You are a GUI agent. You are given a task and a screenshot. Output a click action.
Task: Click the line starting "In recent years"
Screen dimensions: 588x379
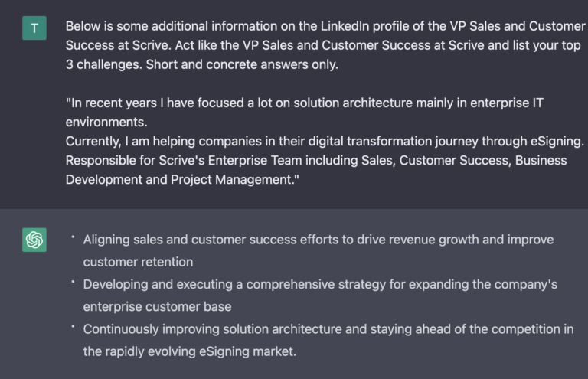(304, 103)
